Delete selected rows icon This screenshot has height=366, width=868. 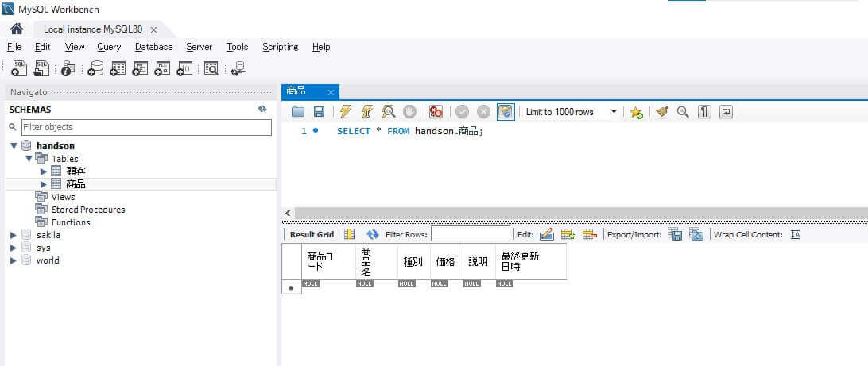(x=590, y=234)
